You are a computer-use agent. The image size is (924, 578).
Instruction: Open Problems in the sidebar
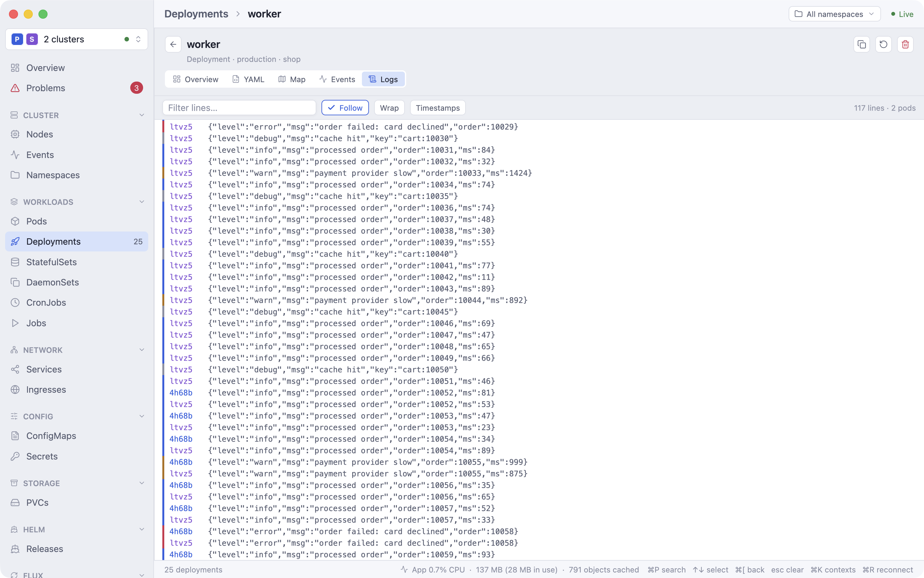point(76,88)
